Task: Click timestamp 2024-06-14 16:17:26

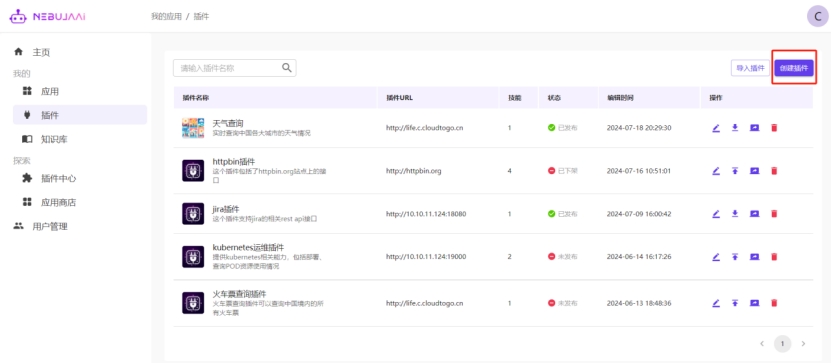Action: pyautogui.click(x=639, y=256)
